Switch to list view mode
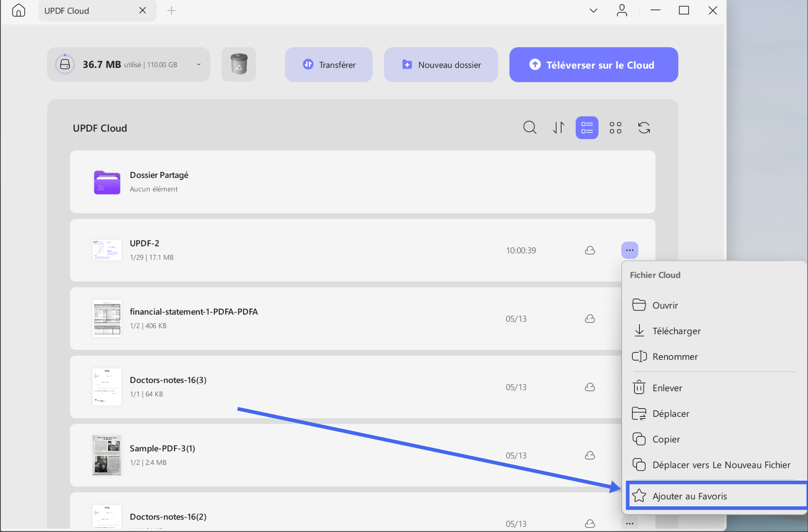The height and width of the screenshot is (532, 808). click(x=587, y=128)
